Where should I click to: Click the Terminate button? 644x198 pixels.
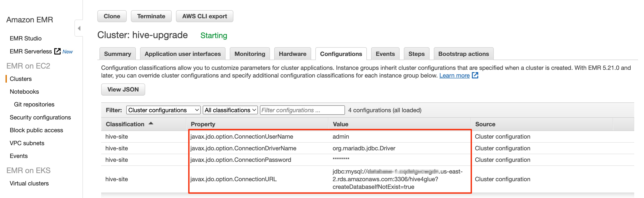click(151, 16)
